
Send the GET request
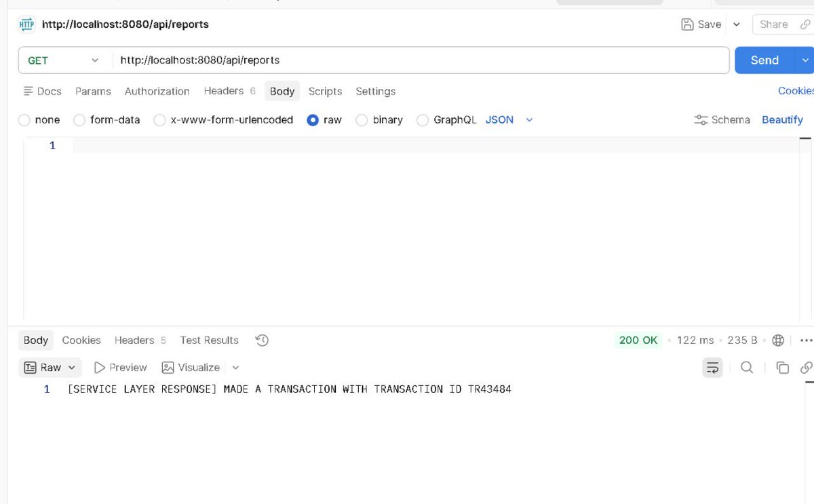tap(765, 60)
